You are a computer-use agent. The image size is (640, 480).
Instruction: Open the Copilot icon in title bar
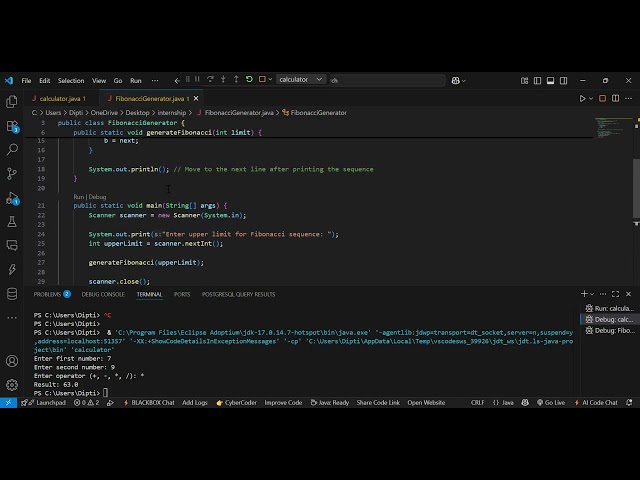(456, 81)
